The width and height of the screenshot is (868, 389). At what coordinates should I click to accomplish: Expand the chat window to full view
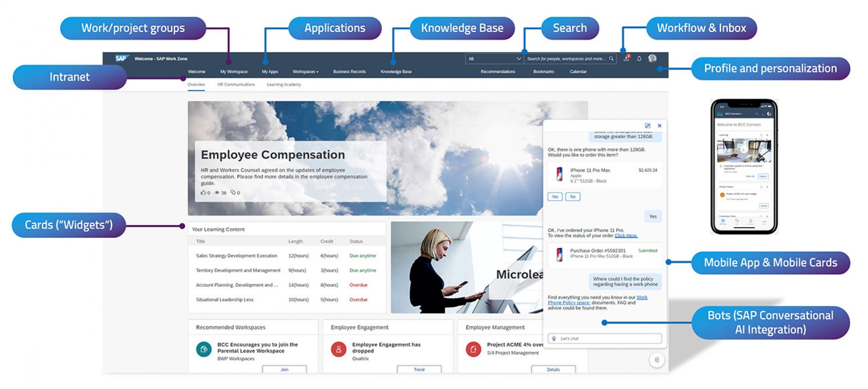coord(647,126)
